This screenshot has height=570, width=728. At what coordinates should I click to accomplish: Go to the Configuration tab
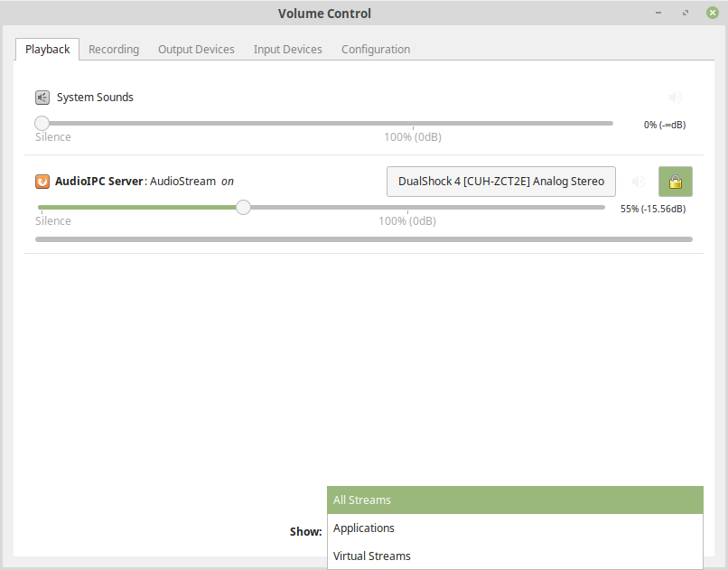coord(376,49)
